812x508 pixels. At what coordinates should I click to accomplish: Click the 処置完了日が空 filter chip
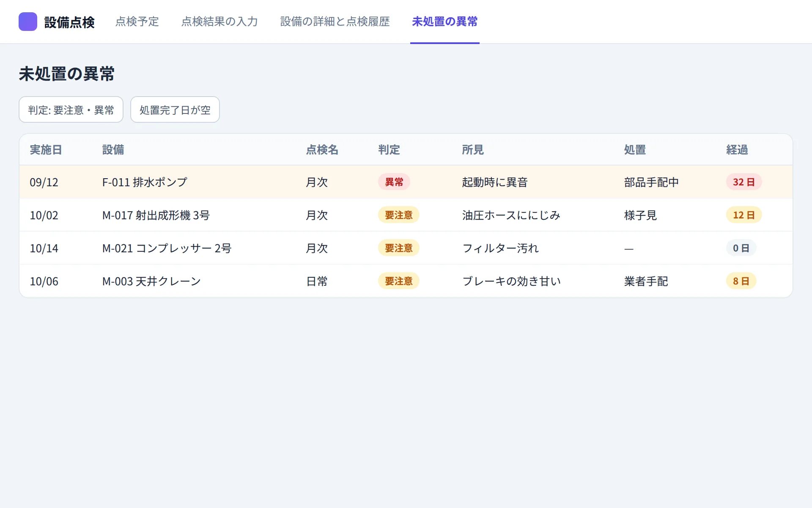pyautogui.click(x=175, y=110)
